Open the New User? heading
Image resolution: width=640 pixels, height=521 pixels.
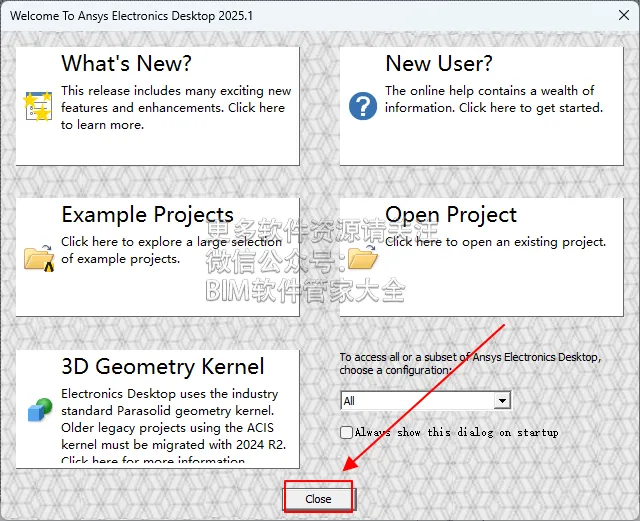tap(439, 63)
